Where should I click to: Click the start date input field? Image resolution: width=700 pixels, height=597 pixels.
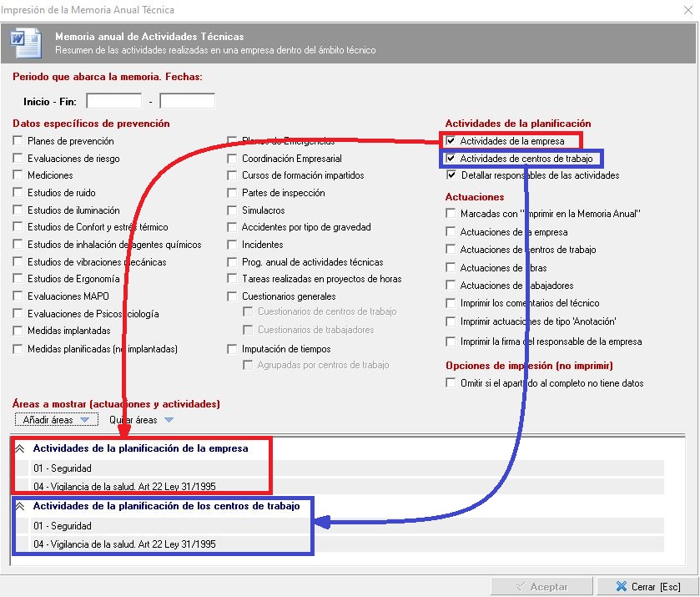(113, 101)
